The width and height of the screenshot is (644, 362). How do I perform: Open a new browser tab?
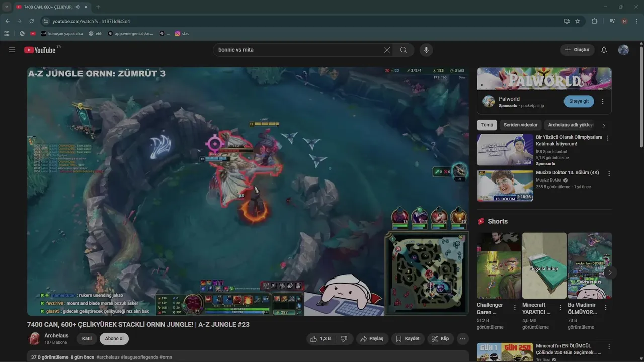(x=98, y=7)
